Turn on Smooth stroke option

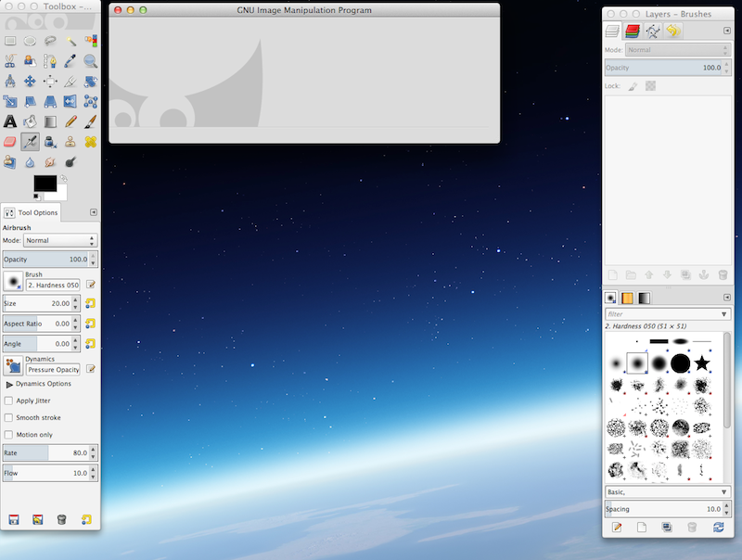click(9, 417)
